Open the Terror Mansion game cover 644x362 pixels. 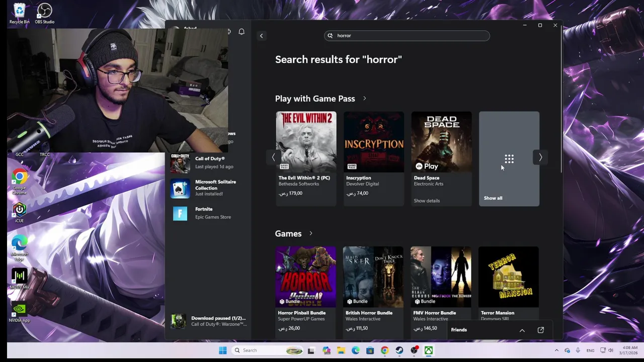tap(509, 277)
